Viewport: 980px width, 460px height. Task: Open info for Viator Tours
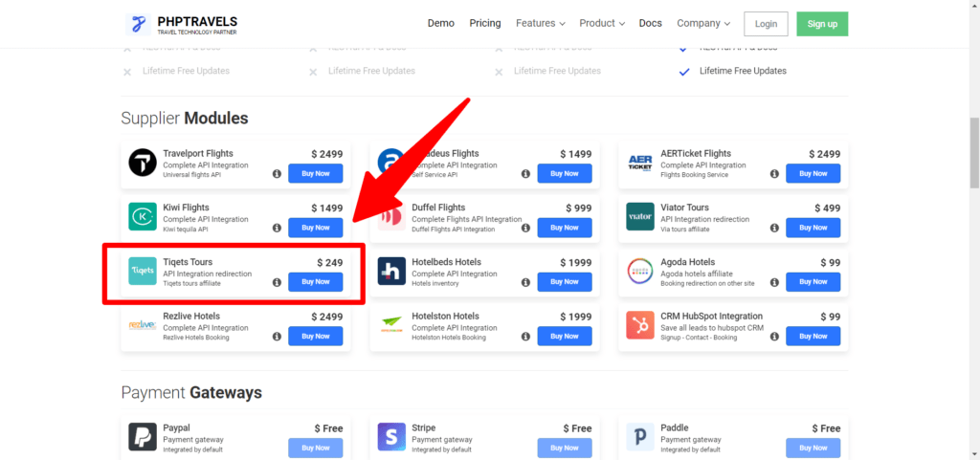pyautogui.click(x=774, y=228)
